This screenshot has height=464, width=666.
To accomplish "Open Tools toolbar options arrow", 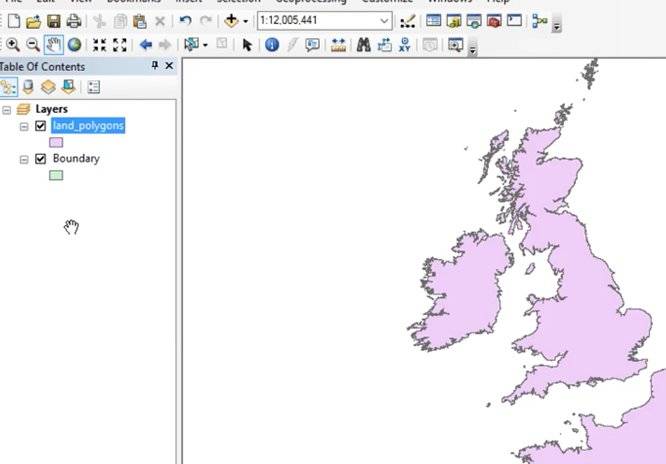I will (472, 48).
